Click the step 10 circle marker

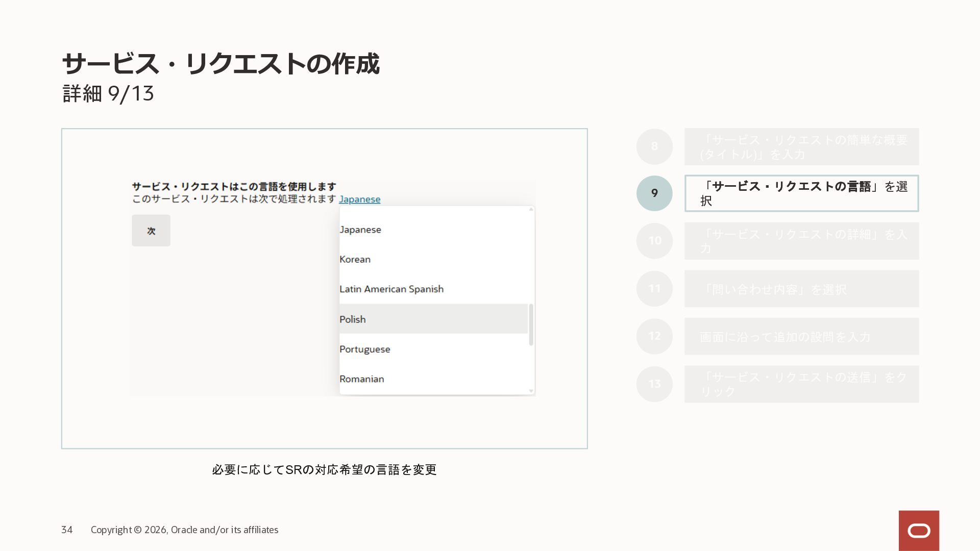[x=654, y=241]
